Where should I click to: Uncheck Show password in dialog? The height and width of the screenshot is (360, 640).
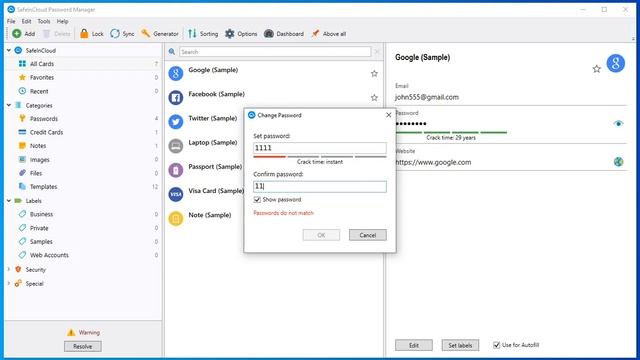tap(257, 200)
